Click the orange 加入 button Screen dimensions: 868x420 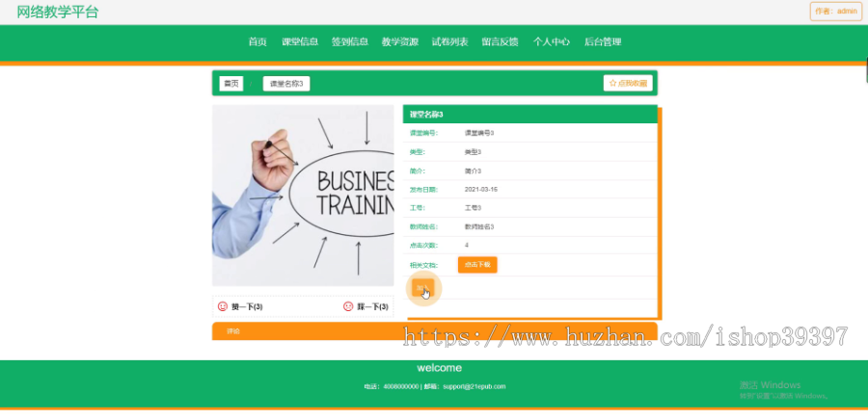(422, 287)
